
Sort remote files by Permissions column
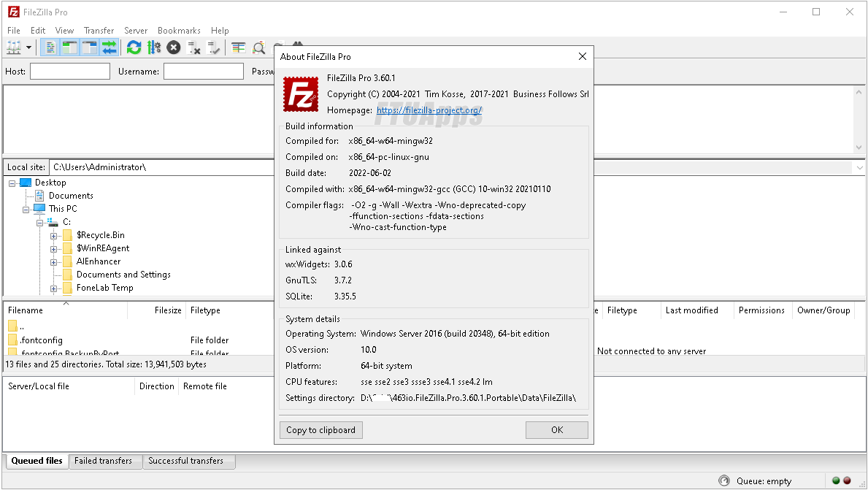(761, 310)
